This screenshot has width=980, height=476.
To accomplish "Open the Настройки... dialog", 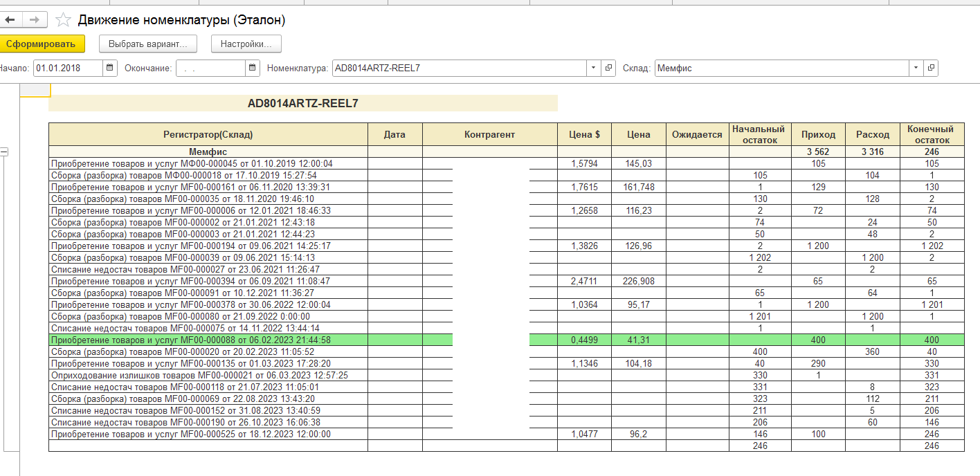I will 246,44.
